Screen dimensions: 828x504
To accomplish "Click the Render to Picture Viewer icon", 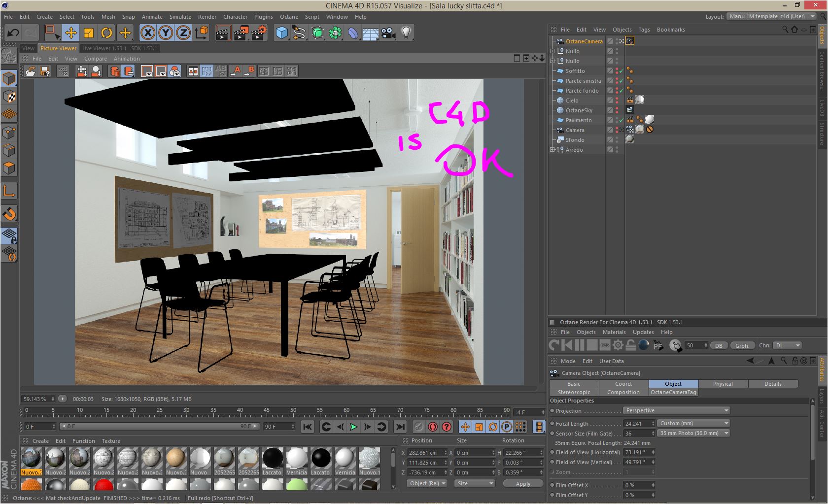I will 241,33.
